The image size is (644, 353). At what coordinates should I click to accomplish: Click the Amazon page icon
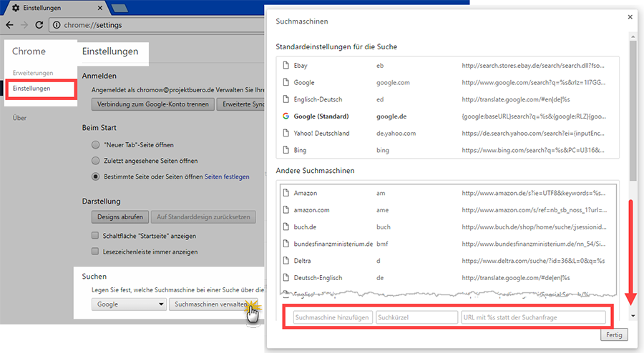(x=286, y=193)
